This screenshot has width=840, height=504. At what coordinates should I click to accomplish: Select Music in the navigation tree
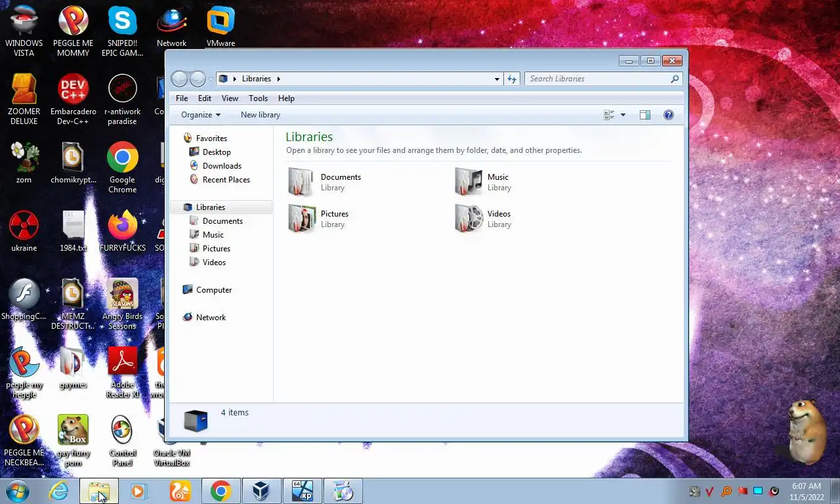point(213,235)
